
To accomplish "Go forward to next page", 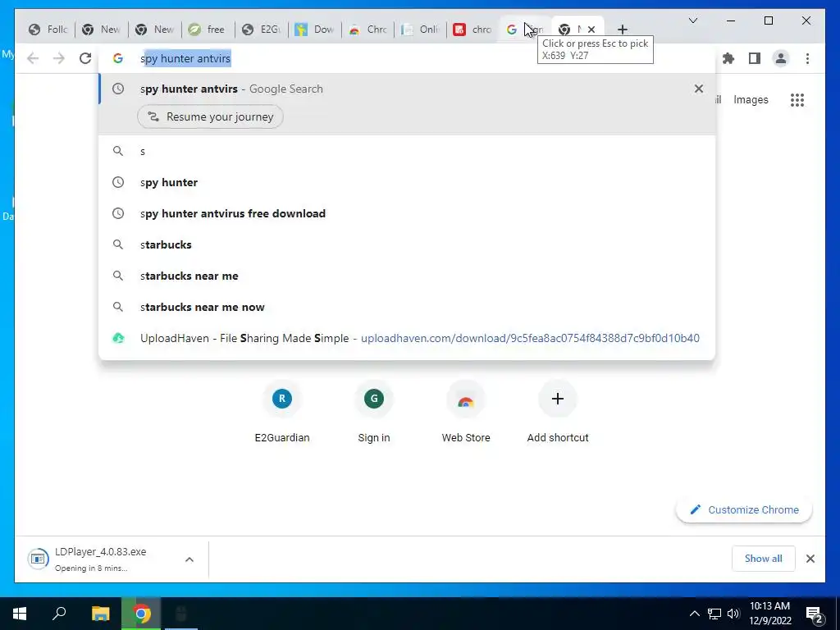I will point(59,58).
